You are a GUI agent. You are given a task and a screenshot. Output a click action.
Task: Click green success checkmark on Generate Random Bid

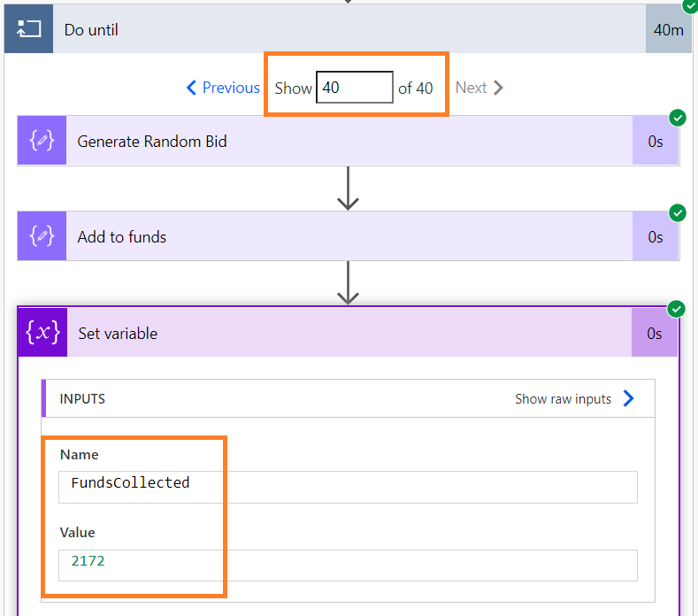tap(678, 118)
